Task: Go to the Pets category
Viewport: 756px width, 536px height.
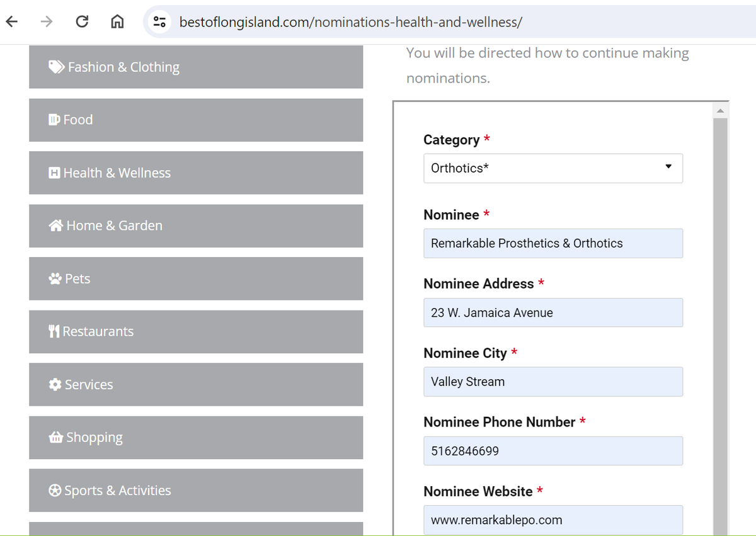Action: [x=196, y=278]
